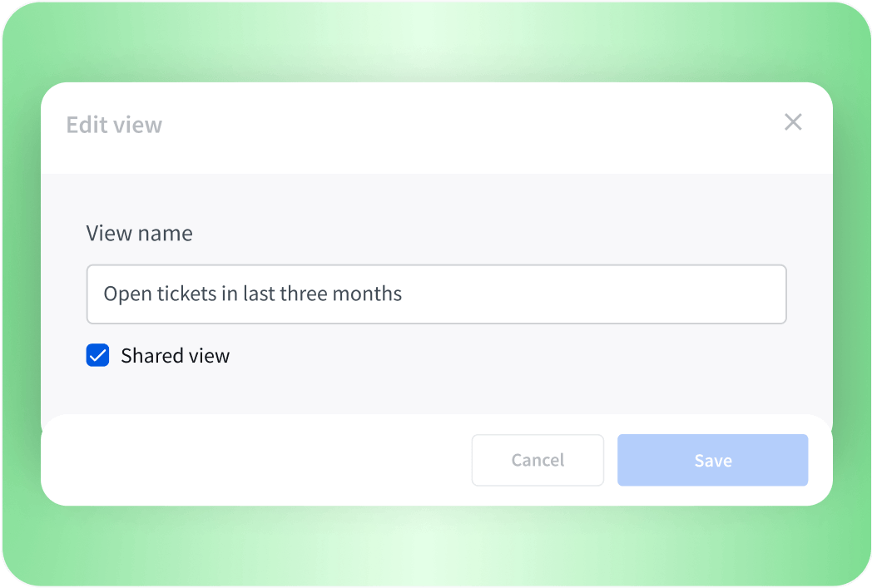Screen dimensions: 872x588
Task: Click Cancel to discard changes
Action: pos(538,460)
